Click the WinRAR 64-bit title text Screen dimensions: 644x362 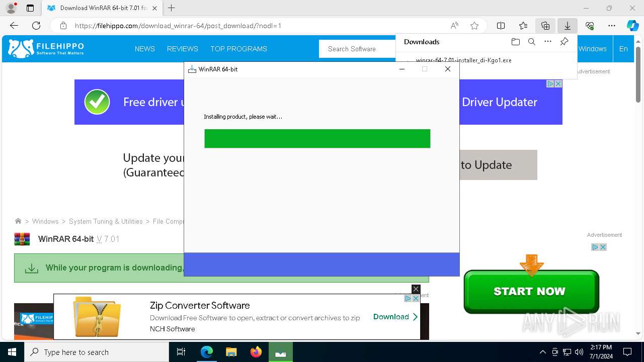click(66, 239)
